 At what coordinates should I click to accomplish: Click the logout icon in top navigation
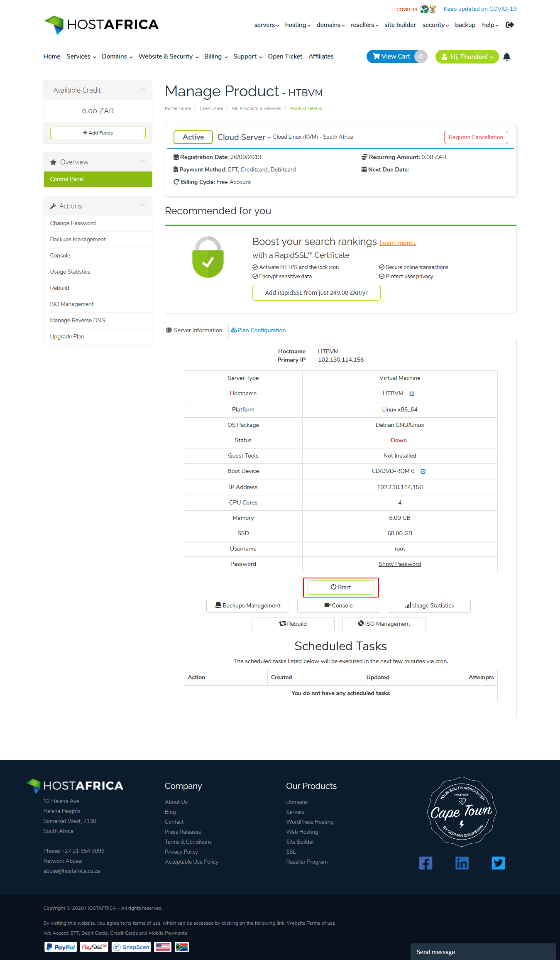point(510,25)
